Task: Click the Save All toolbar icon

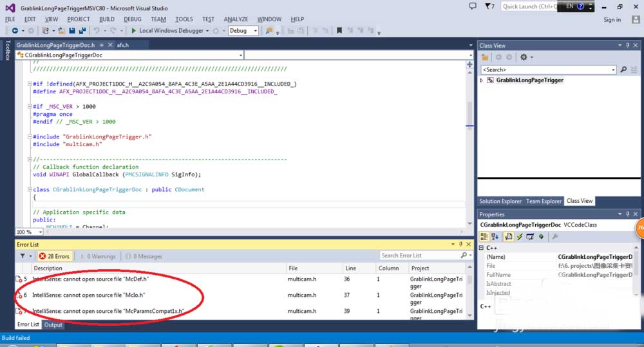Action: (x=82, y=31)
